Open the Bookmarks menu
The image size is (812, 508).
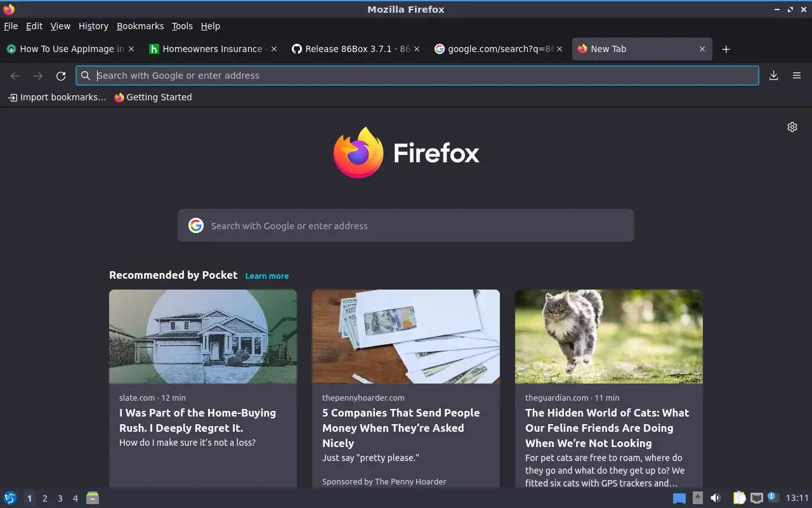click(140, 26)
